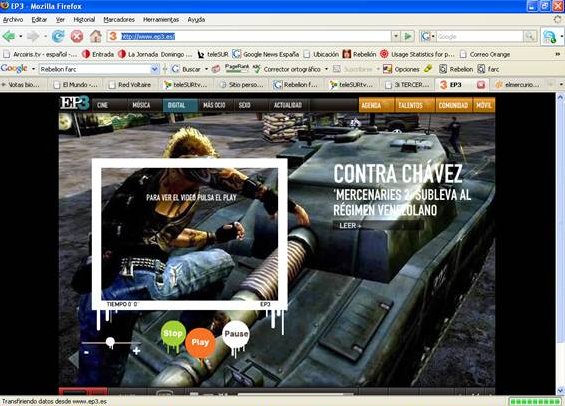Click inside the Google toolbar search field
Viewport: 565px width, 406px height.
point(95,69)
